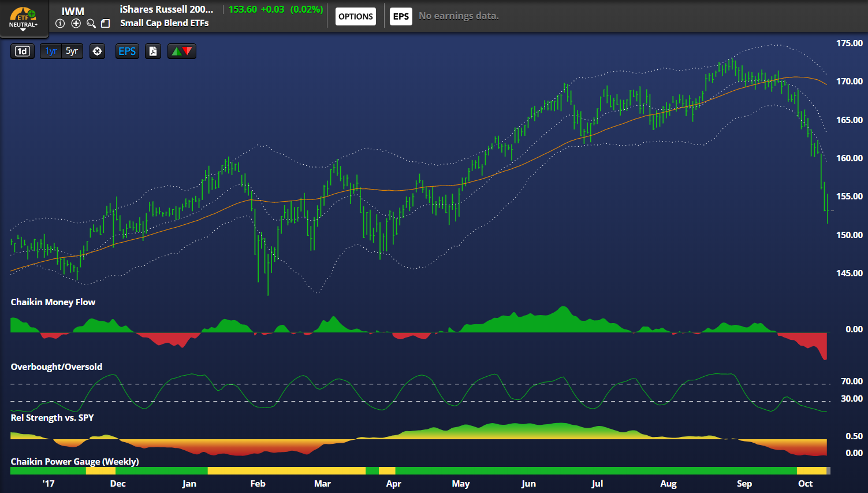Click the Small Cap Blend ETFs link

(165, 23)
